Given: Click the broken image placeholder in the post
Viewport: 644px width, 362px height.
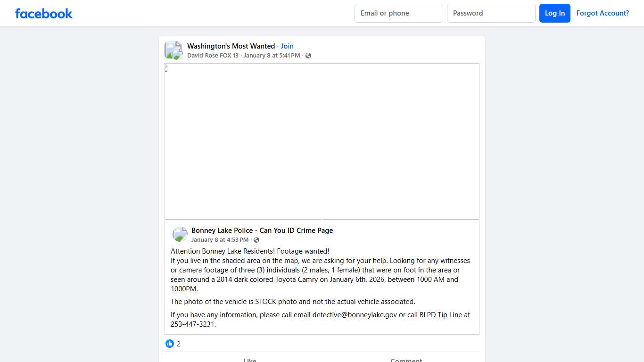Looking at the screenshot, I should (322, 141).
